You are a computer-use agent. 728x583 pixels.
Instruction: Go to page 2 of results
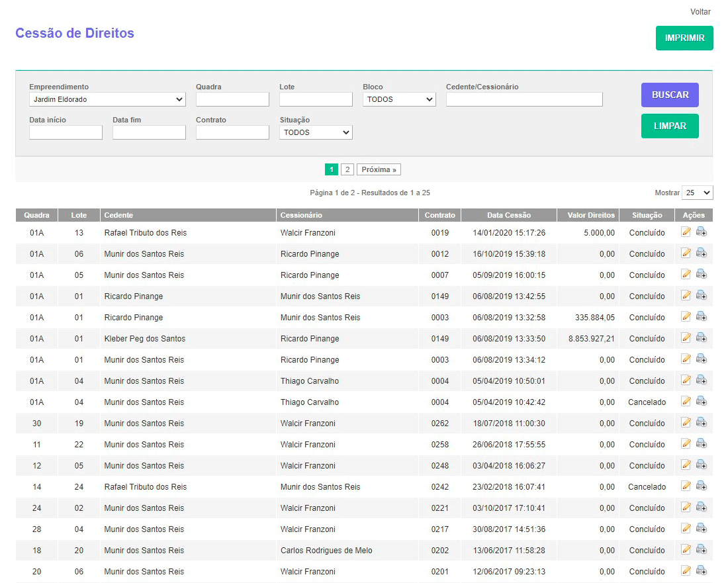[x=347, y=169]
